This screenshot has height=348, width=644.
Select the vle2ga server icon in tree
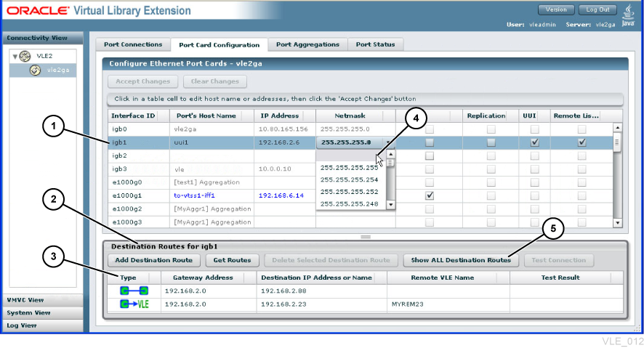point(36,70)
